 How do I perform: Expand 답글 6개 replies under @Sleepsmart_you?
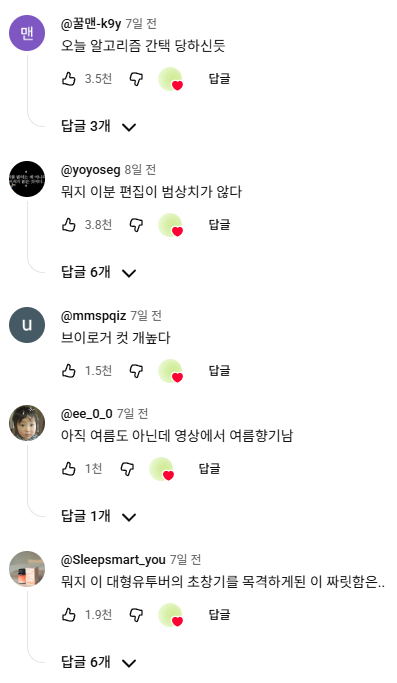98,662
